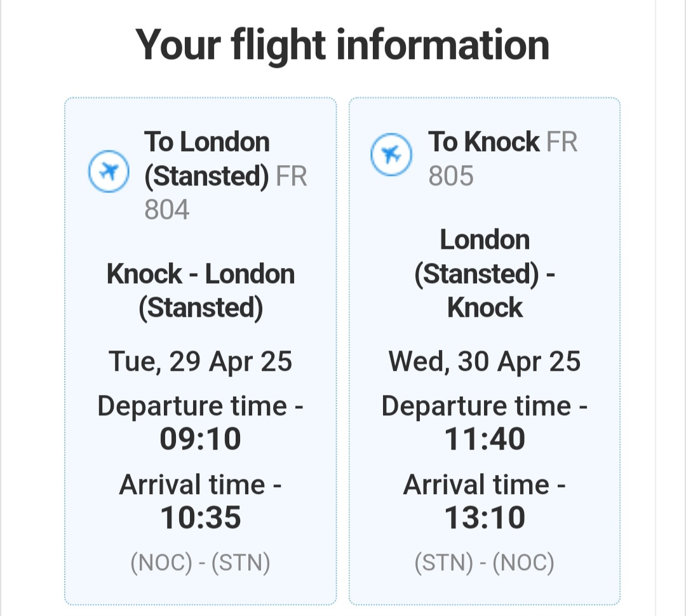Click the 09:10 departure time
The height and width of the screenshot is (616, 686).
[x=200, y=439]
